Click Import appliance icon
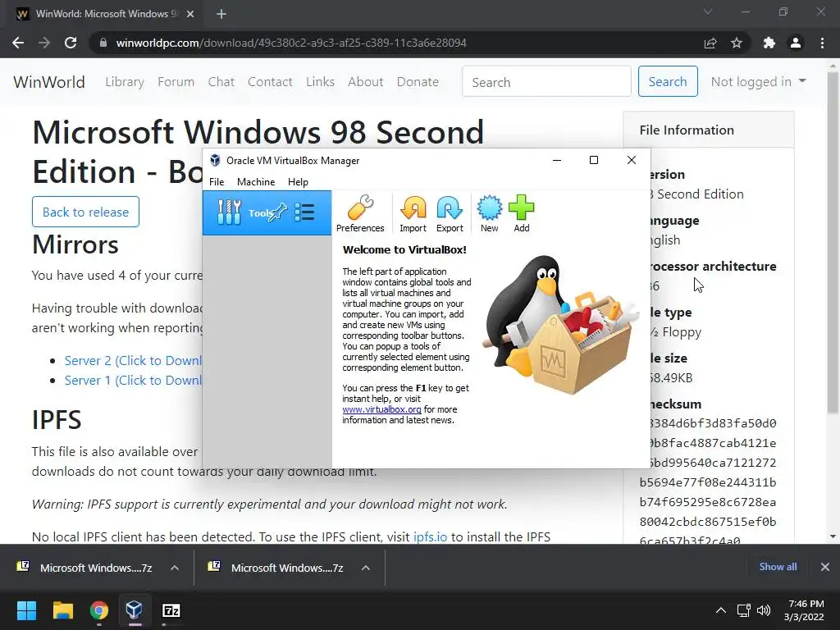Image resolution: width=840 pixels, height=630 pixels. point(413,213)
